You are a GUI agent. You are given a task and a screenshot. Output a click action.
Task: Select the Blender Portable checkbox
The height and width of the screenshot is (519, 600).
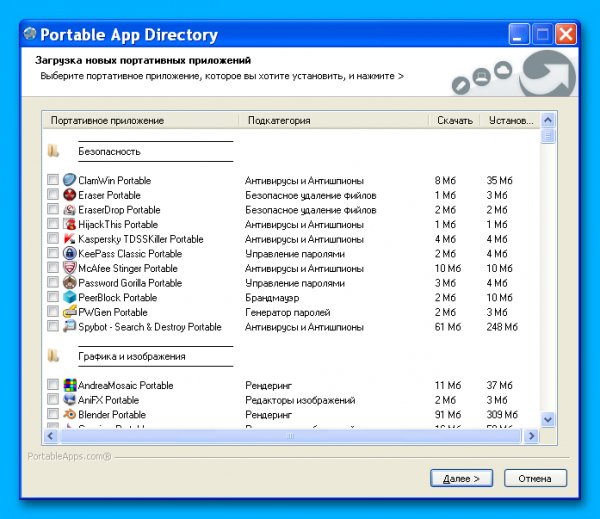[53, 414]
